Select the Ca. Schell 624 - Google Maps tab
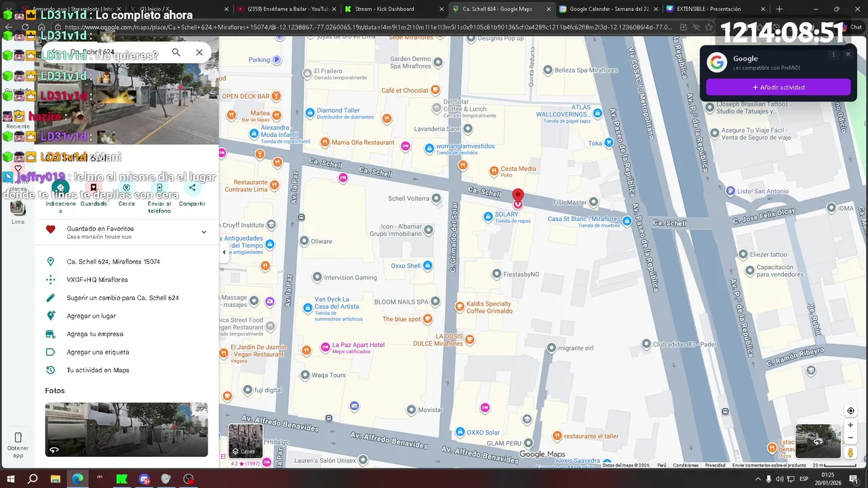Image resolution: width=868 pixels, height=488 pixels. 500,9
